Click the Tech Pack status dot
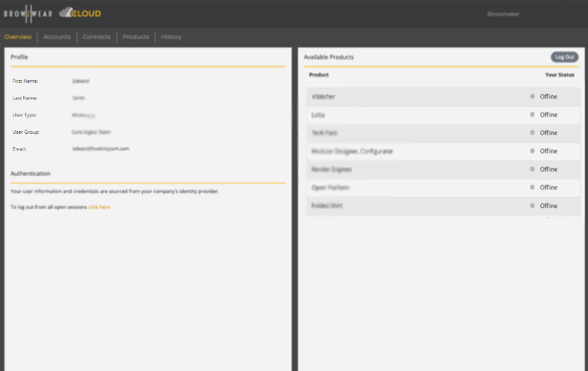The image size is (588, 371). coord(532,132)
